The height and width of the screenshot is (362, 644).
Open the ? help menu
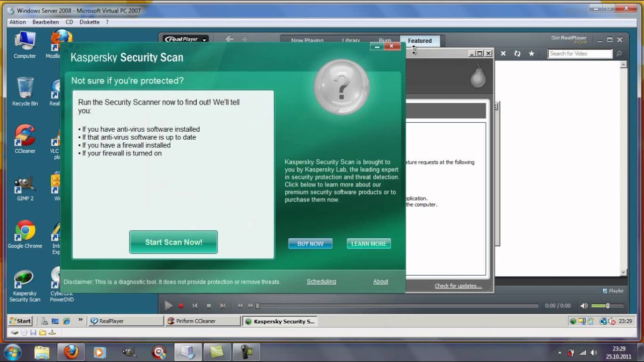click(107, 22)
